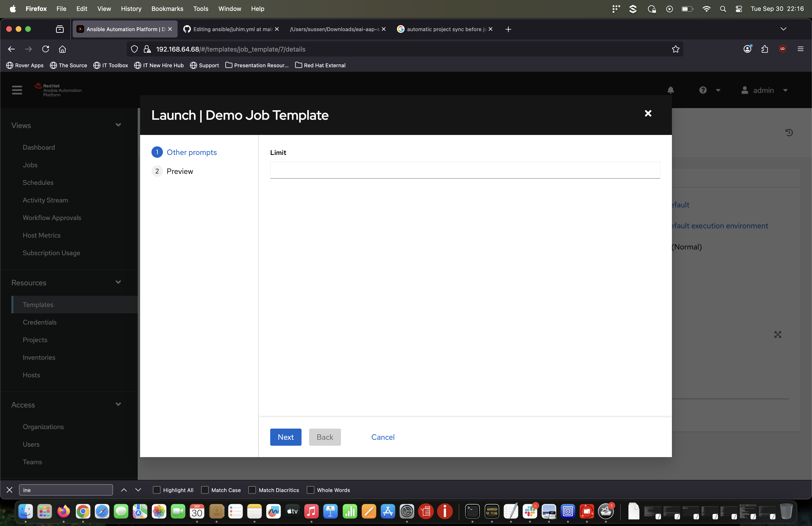Click into the Limit text field
812x526 pixels.
click(x=465, y=170)
